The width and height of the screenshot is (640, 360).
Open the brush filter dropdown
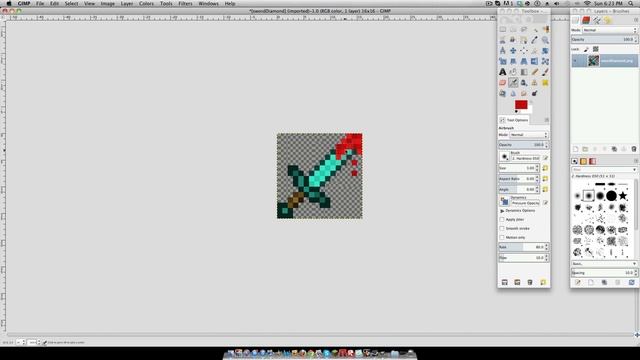(x=604, y=169)
